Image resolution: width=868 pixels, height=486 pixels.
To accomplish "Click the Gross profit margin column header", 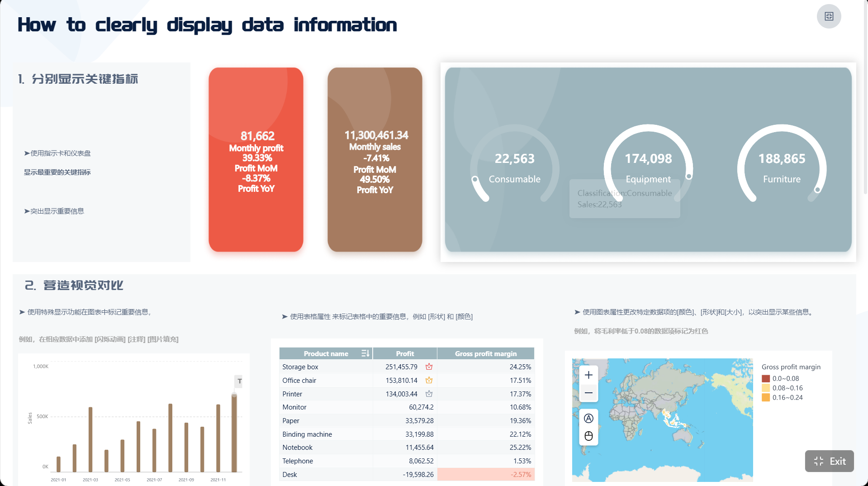I will (486, 353).
